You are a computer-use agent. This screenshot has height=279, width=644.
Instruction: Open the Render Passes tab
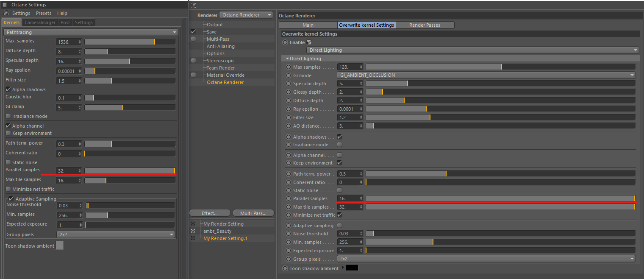click(x=425, y=25)
